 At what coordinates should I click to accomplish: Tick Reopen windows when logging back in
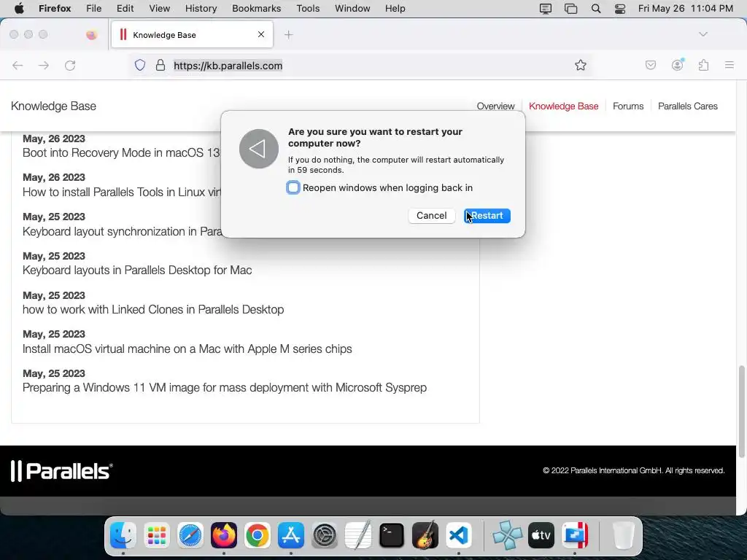click(293, 187)
